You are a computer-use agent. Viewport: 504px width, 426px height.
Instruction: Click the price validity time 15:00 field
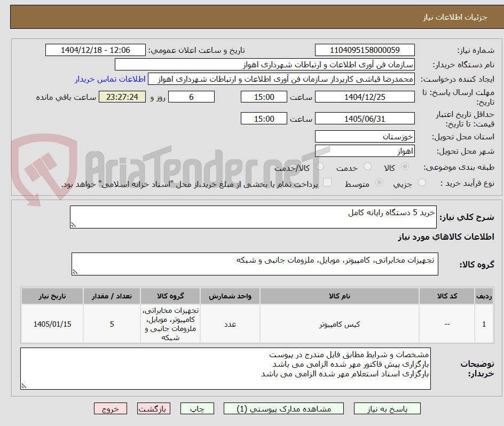[264, 119]
